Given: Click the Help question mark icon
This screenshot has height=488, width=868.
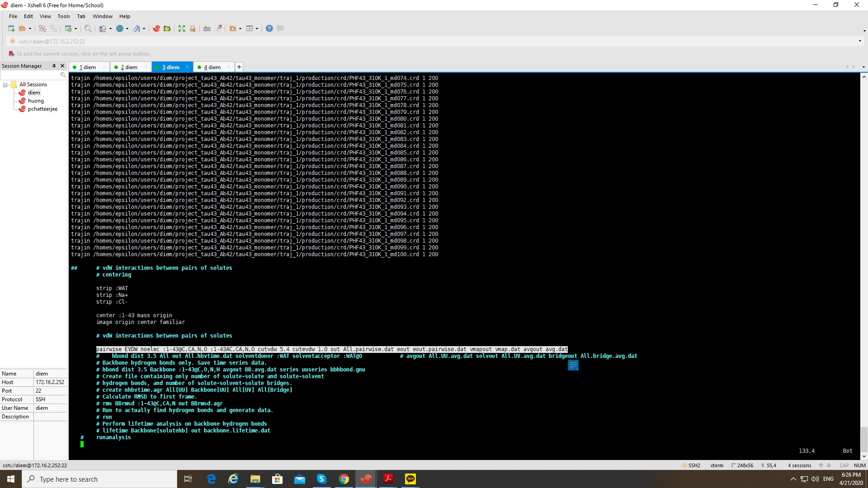Looking at the screenshot, I should pyautogui.click(x=269, y=28).
